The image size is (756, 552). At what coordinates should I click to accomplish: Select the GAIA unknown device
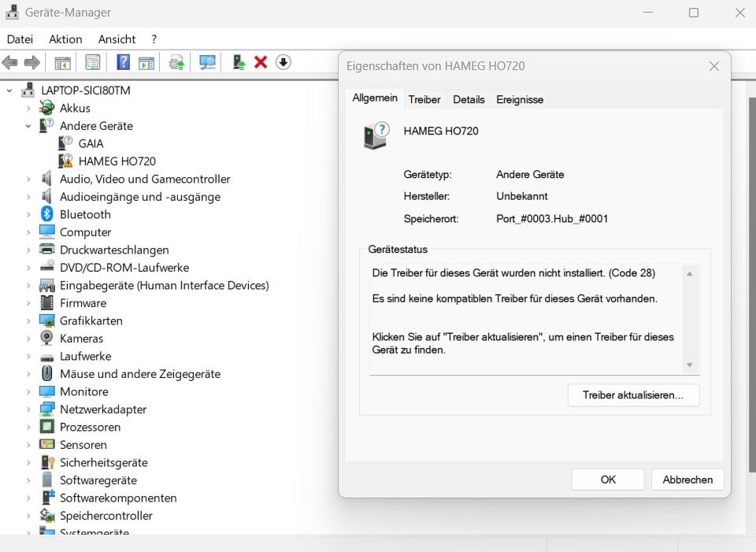[x=91, y=143]
